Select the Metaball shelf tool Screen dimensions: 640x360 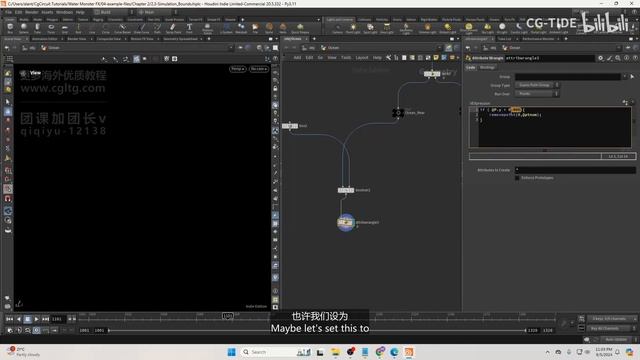[241, 28]
